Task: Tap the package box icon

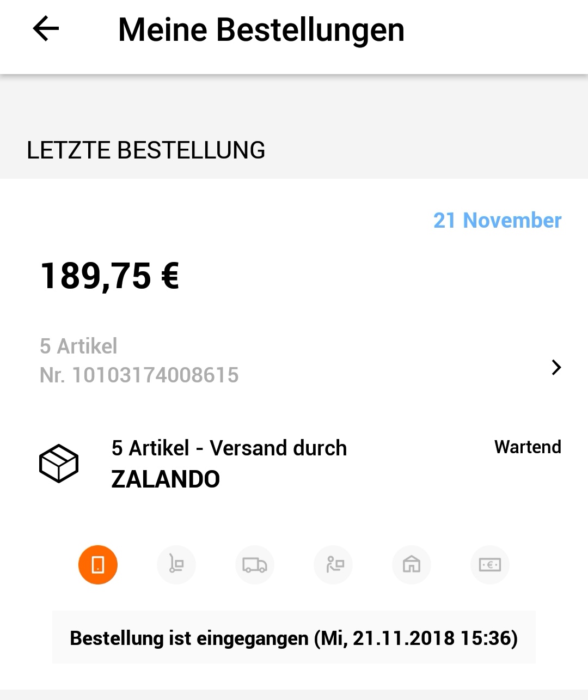Action: [x=59, y=464]
